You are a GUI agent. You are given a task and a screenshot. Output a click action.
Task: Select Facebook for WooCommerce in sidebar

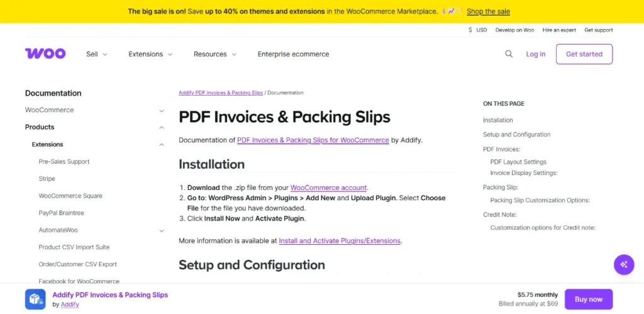(79, 281)
